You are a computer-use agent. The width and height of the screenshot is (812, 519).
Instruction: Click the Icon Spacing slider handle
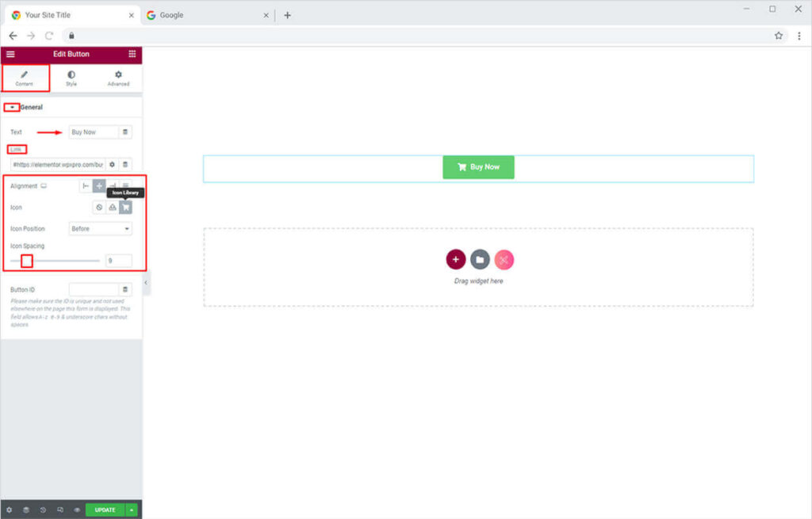point(27,261)
